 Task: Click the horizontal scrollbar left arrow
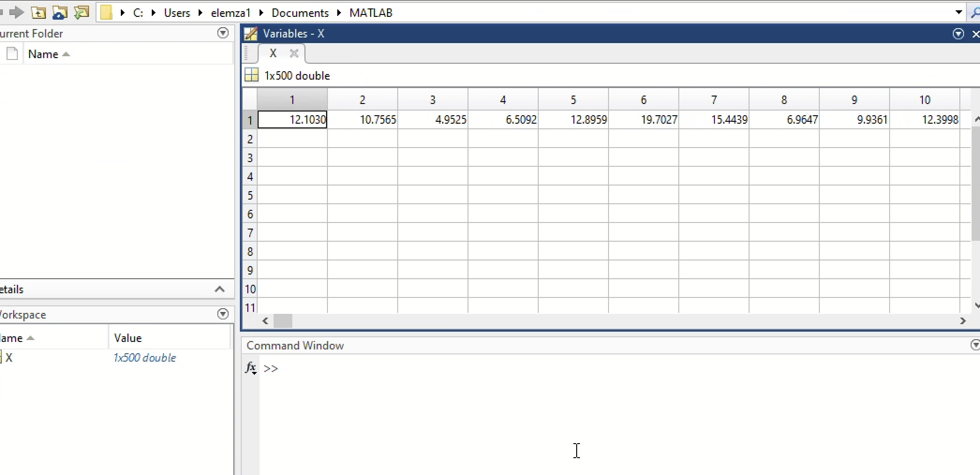(266, 321)
